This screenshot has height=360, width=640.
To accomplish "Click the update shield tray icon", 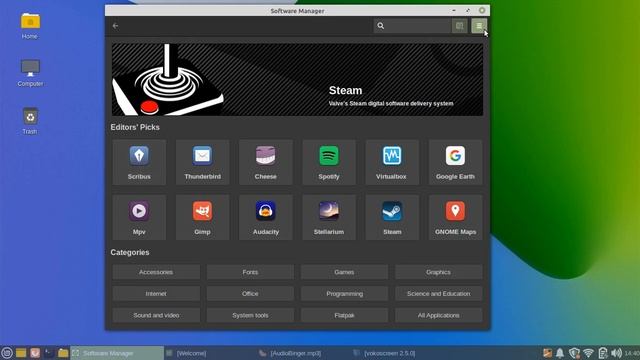I will click(x=574, y=353).
